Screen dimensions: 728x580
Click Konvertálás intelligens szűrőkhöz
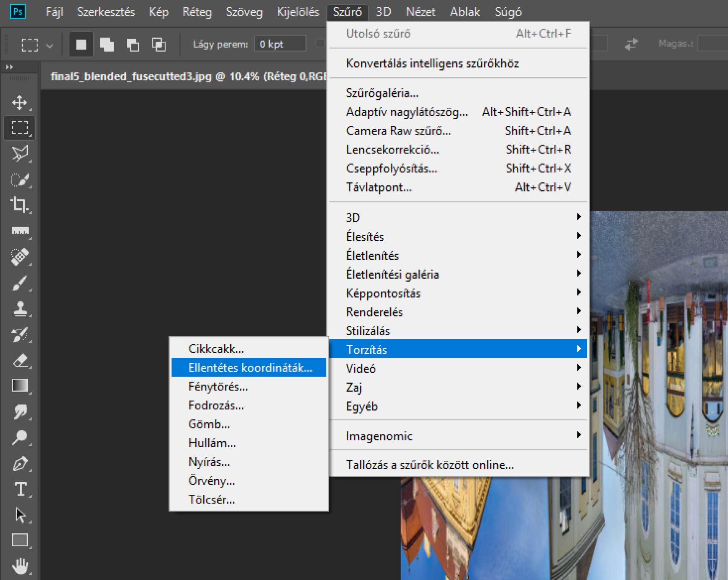[432, 63]
